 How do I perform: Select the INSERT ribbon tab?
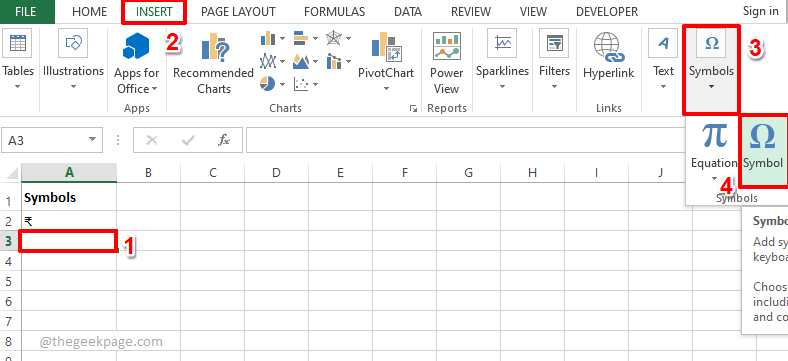154,12
